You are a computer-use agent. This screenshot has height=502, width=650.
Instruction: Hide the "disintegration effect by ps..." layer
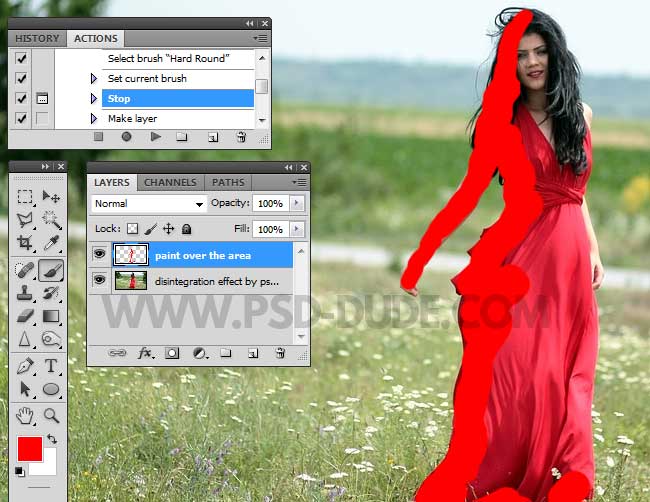click(99, 279)
